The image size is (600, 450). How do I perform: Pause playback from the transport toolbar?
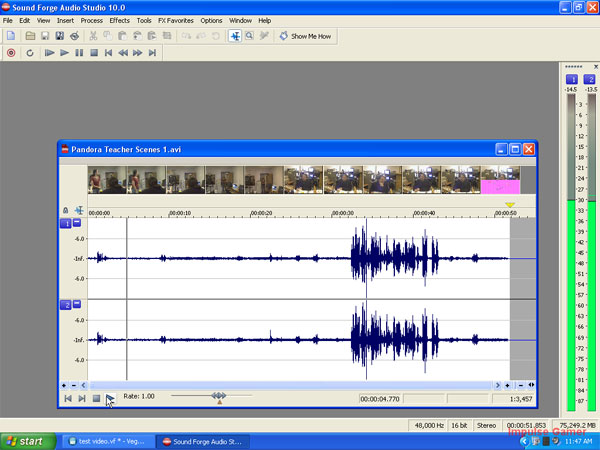tap(79, 53)
